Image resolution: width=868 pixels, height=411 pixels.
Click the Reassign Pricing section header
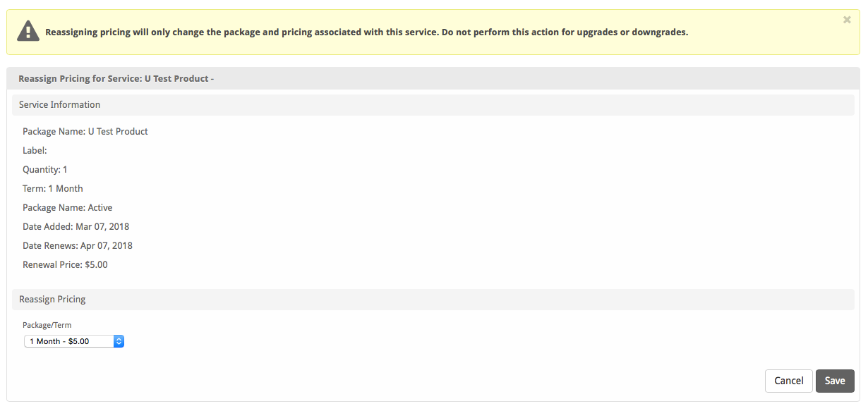[x=52, y=299]
